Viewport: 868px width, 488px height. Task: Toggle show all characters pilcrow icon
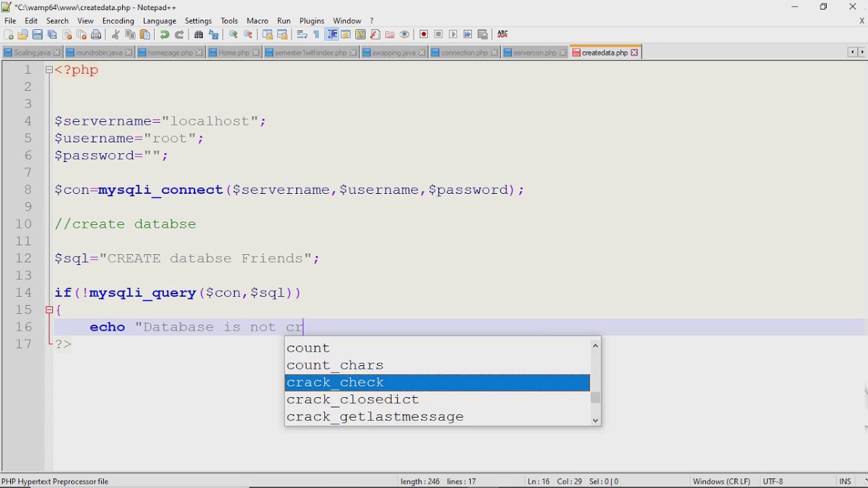(317, 35)
